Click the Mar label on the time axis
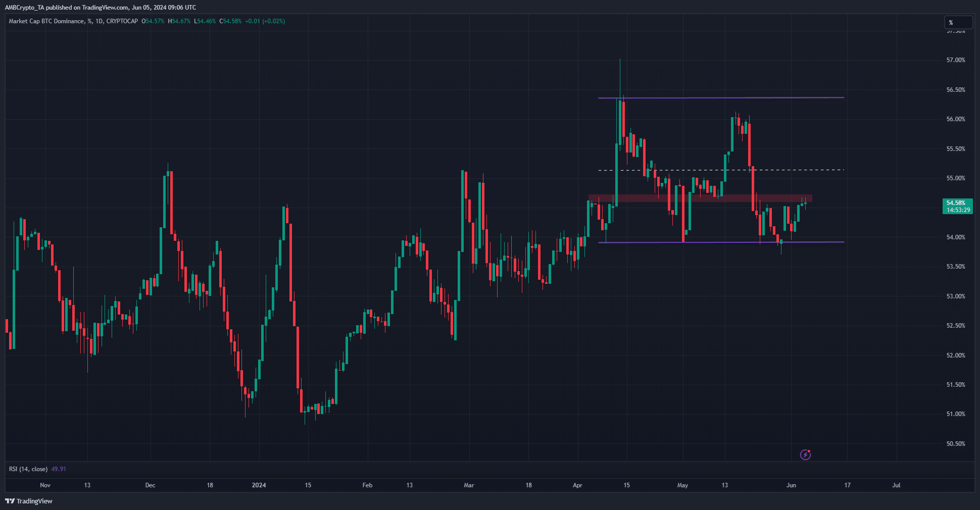Screen dimensions: 980x510 coord(469,485)
